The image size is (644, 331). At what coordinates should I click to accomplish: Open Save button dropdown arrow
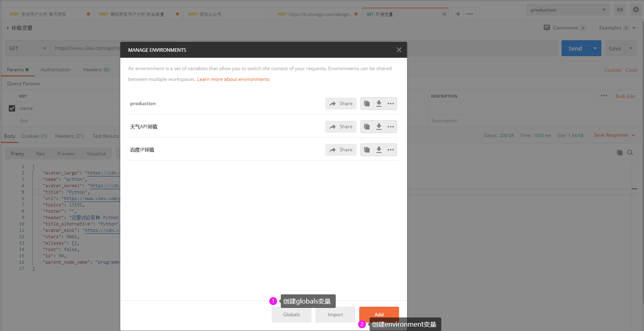pyautogui.click(x=631, y=48)
